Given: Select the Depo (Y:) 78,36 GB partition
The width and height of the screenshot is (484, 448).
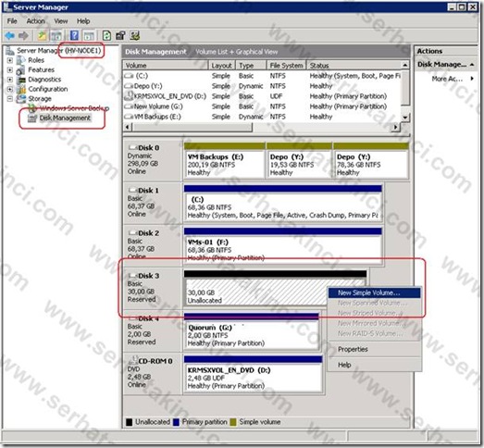Looking at the screenshot, I should [x=371, y=161].
